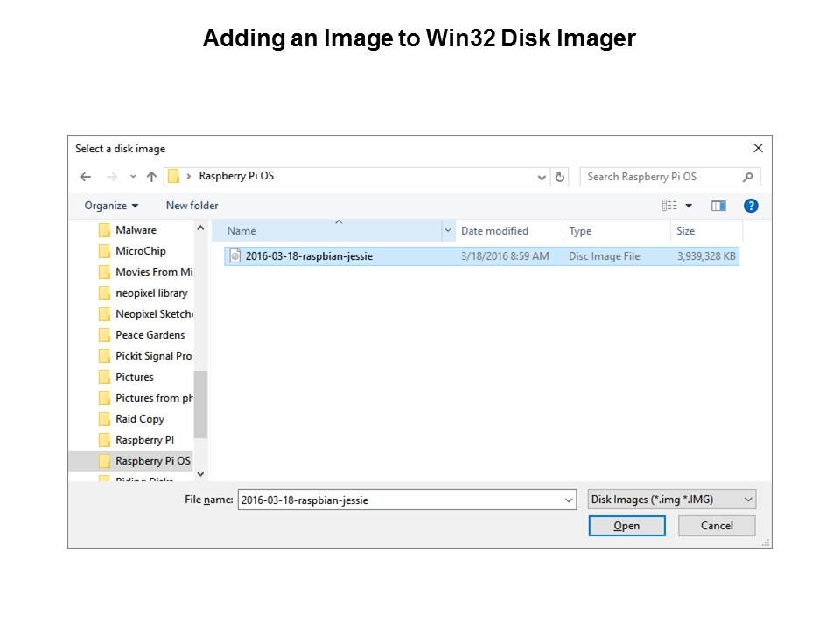Expand the address bar path history
Image resolution: width=840 pixels, height=630 pixels.
pyautogui.click(x=542, y=177)
